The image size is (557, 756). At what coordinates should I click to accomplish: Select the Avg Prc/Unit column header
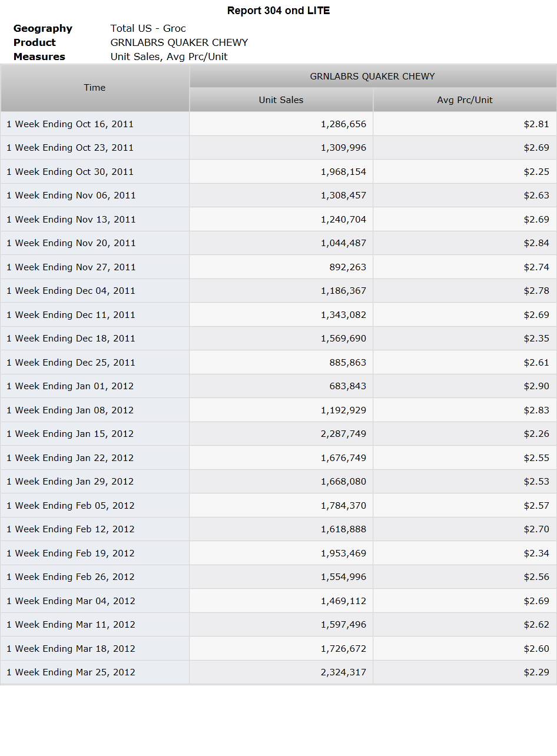click(465, 100)
